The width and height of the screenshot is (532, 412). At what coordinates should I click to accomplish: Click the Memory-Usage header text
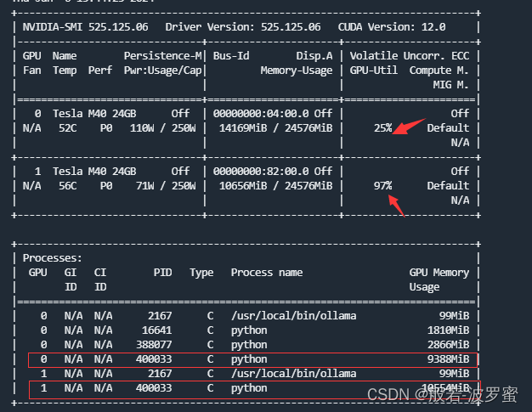coord(297,71)
